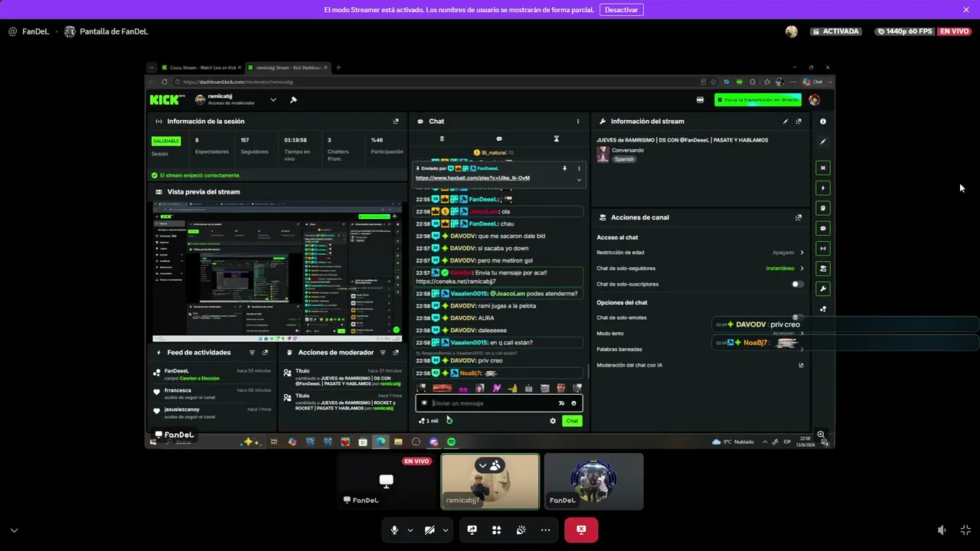Image resolution: width=980 pixels, height=551 pixels.
Task: Open the activities icon in call controls
Action: point(497,530)
